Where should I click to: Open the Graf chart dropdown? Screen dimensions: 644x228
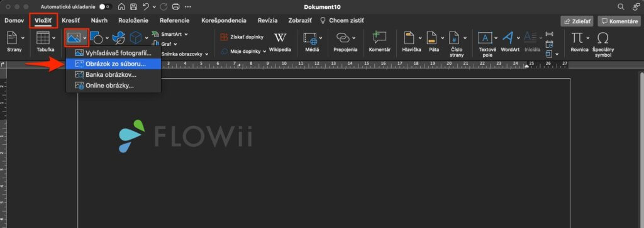pos(164,44)
